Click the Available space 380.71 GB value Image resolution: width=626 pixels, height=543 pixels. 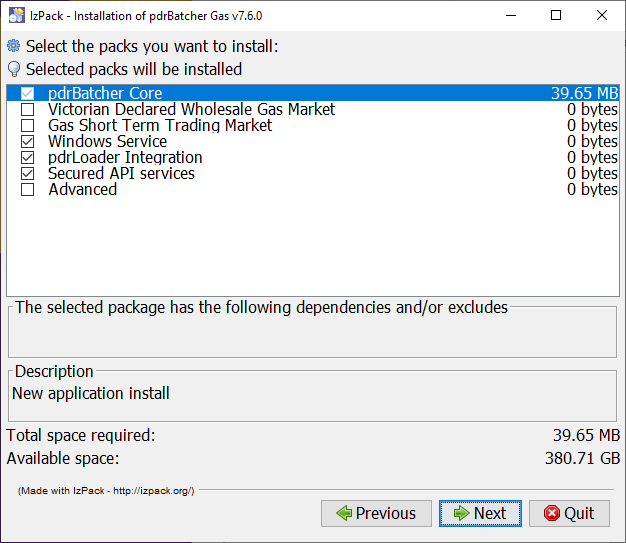(582, 458)
